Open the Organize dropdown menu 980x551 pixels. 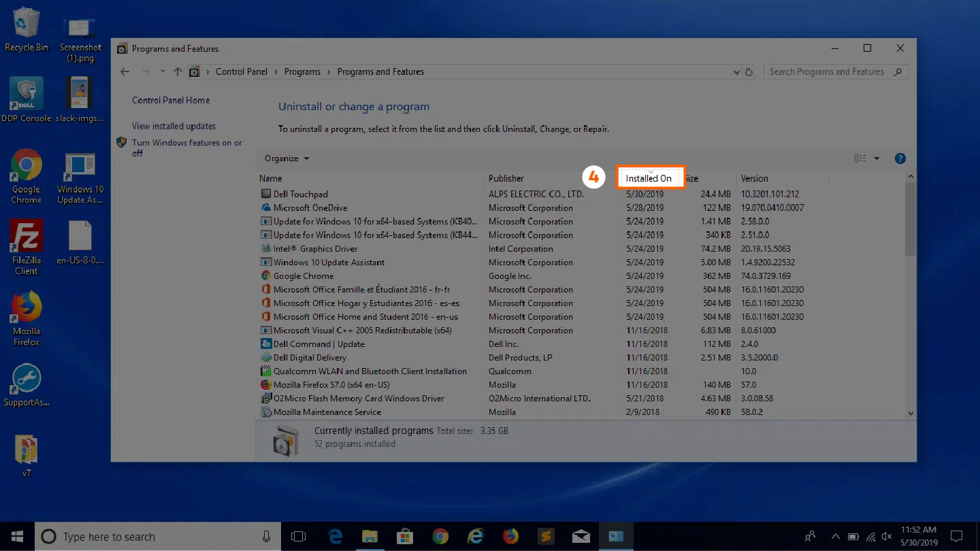tap(287, 158)
